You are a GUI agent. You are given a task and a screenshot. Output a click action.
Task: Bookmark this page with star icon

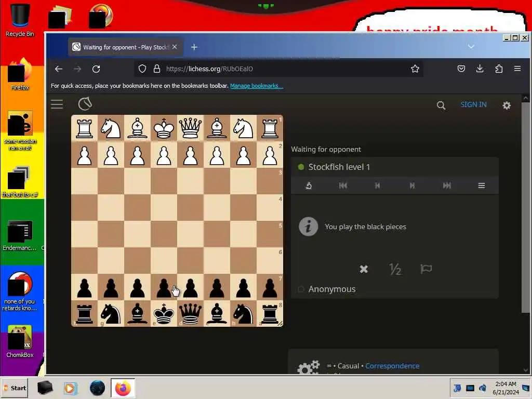click(415, 69)
